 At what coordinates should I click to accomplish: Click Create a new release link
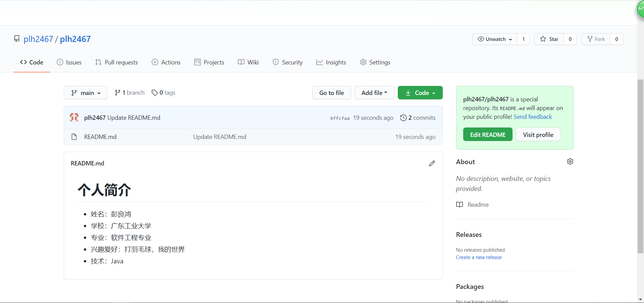(479, 257)
